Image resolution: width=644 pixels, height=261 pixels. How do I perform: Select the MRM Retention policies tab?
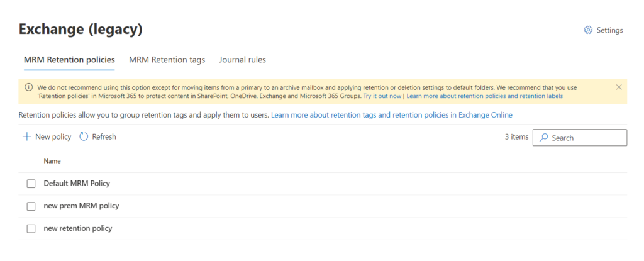coord(69,60)
